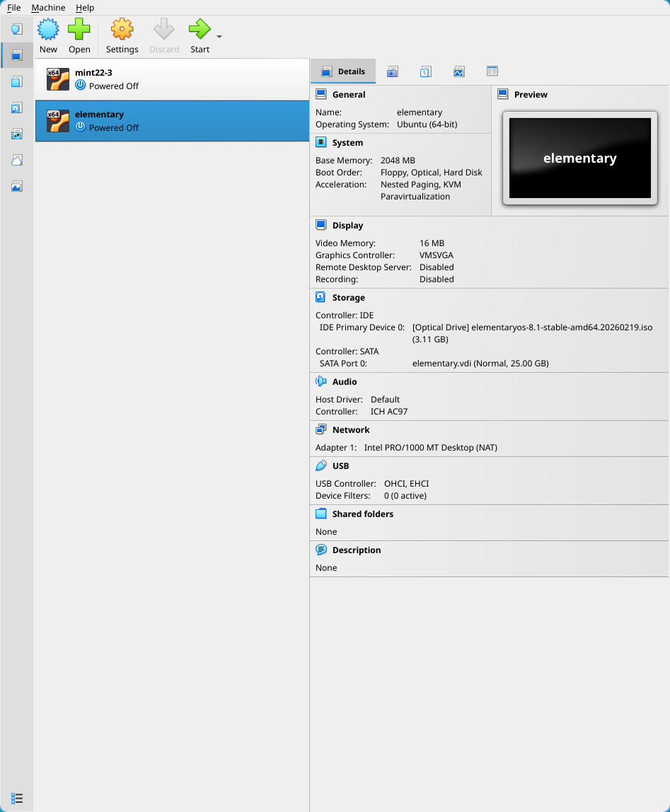
Task: Open the Cloud profiles sidebar icon
Action: (16, 160)
